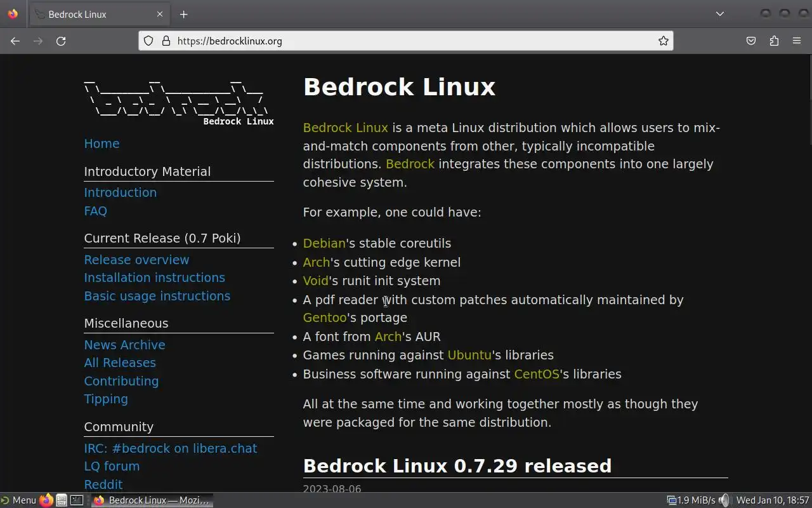812x508 pixels.
Task: Click the 'Introductory Material' section heading
Action: [147, 171]
